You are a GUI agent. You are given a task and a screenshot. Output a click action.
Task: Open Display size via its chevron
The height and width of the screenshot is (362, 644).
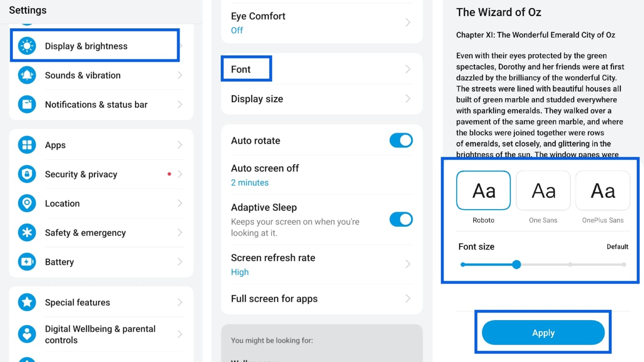point(408,99)
